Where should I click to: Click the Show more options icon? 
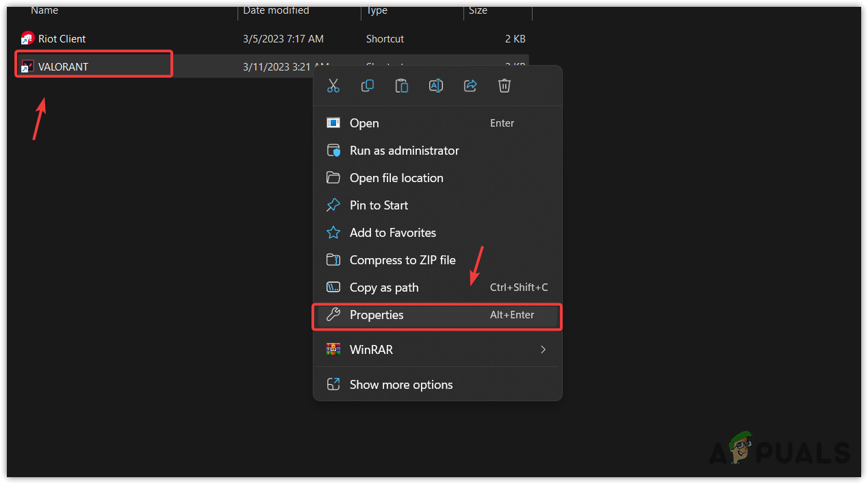(x=333, y=385)
